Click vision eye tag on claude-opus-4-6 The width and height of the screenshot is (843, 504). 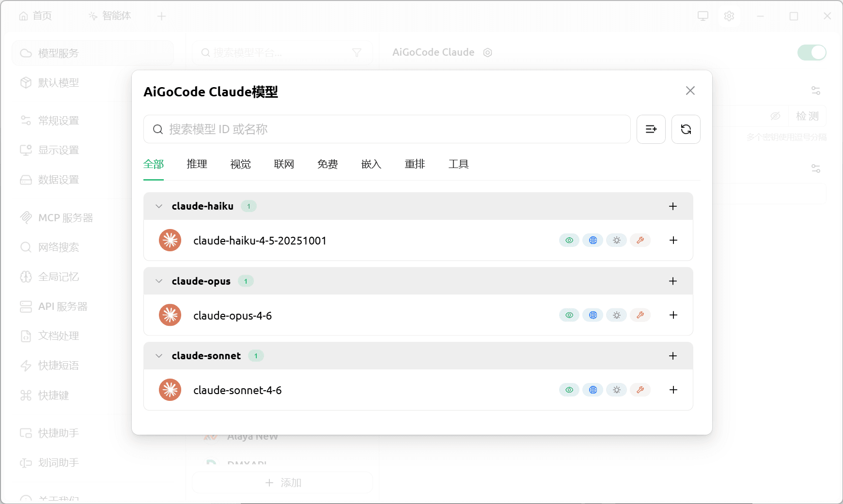(x=569, y=315)
